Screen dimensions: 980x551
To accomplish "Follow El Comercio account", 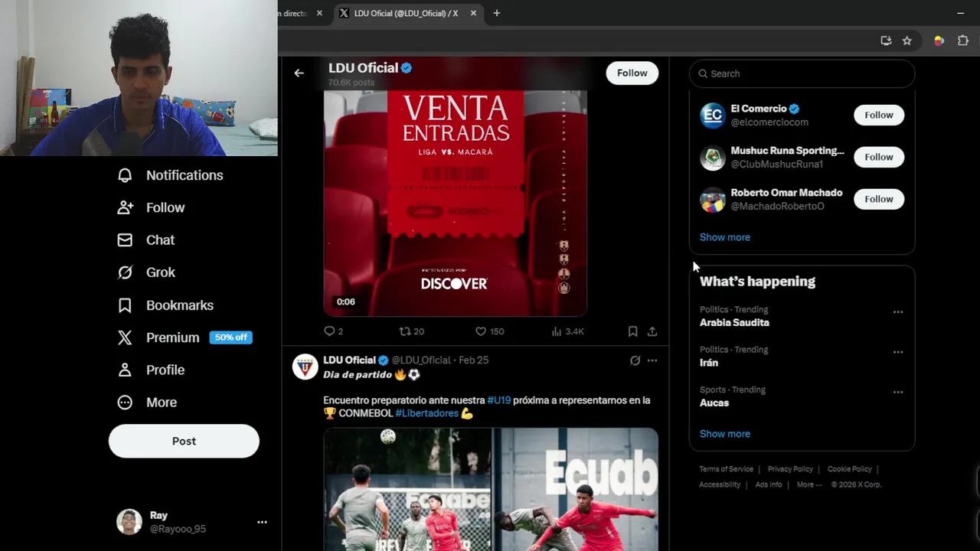I will coord(879,115).
